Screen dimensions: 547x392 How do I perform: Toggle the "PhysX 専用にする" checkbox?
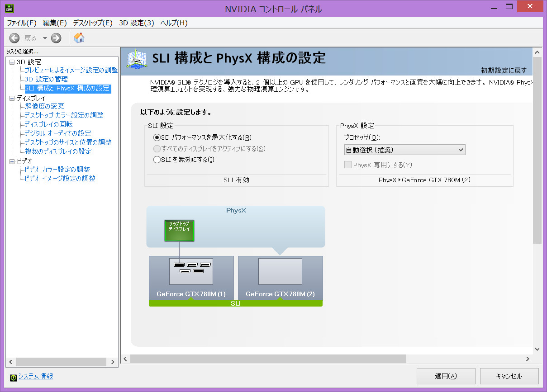click(348, 165)
